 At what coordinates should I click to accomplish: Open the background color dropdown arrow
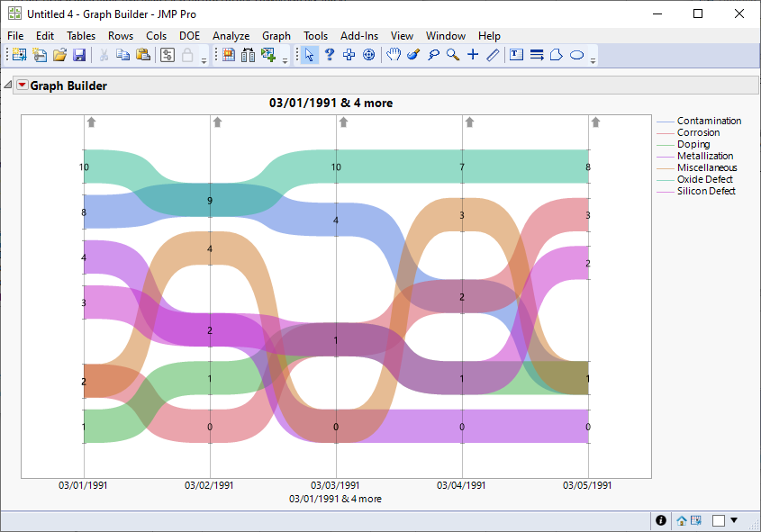pos(733,520)
